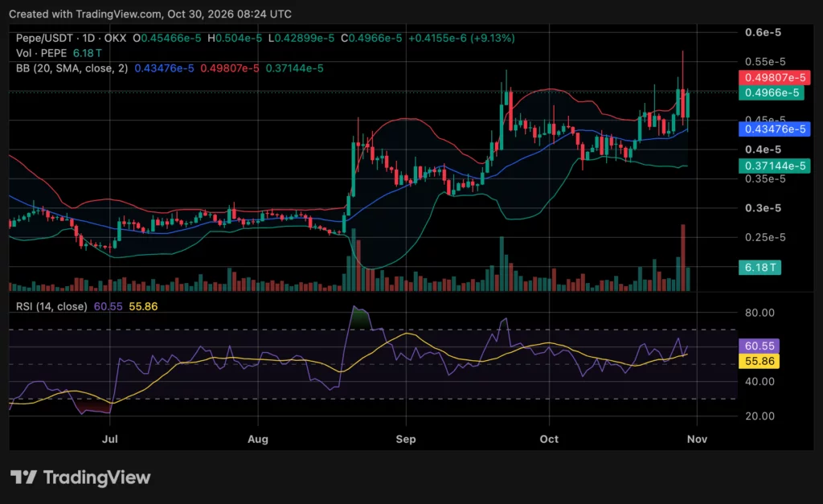Click the tallest red volume bar in late October
Viewport: 823px width, 504px height.
[x=683, y=258]
